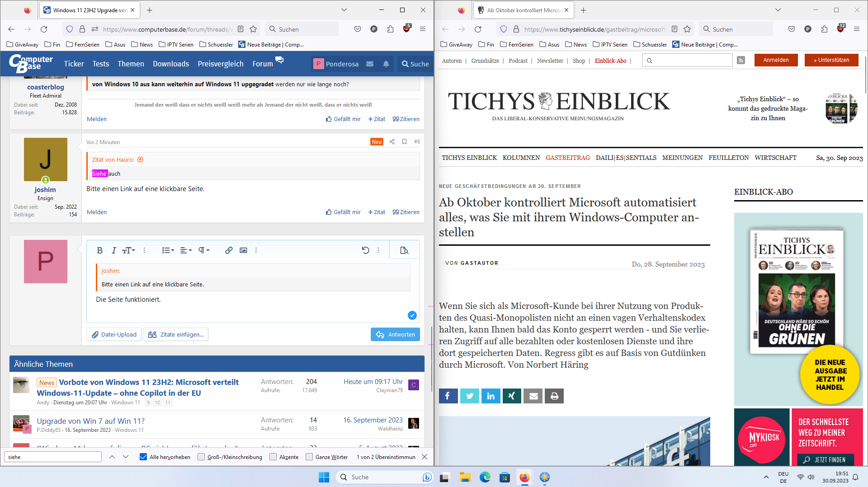Enable the Groß-/Kleinschreibung checkbox
This screenshot has height=487, width=868.
(201, 457)
